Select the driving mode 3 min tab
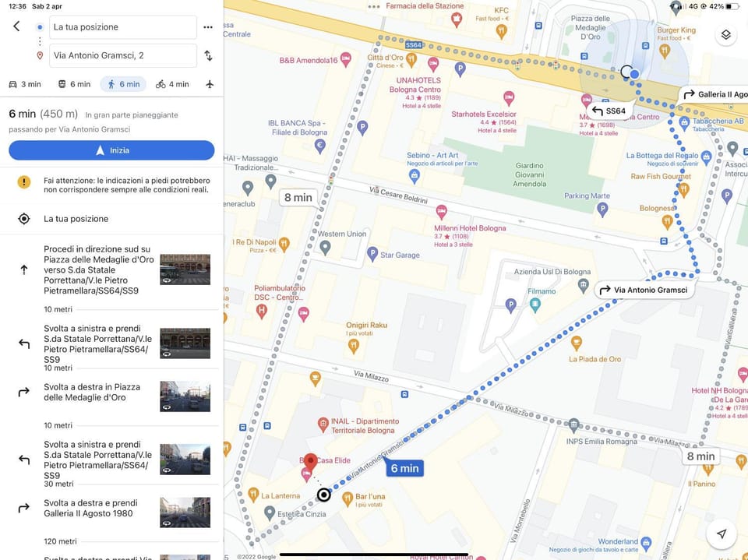 [25, 84]
